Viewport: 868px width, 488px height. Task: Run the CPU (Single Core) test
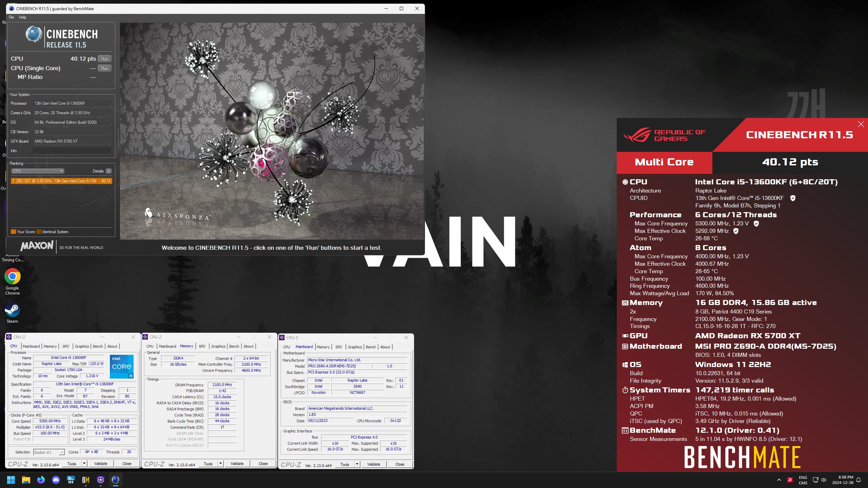coord(105,68)
